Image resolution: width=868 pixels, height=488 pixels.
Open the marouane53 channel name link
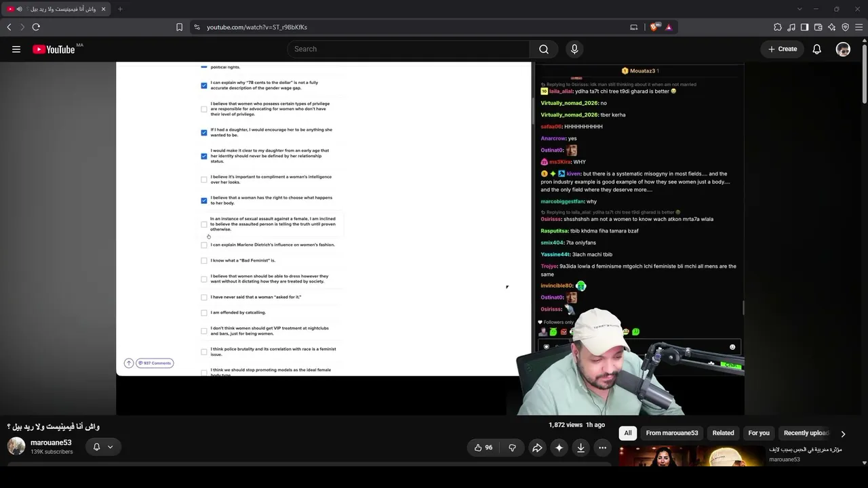51,443
